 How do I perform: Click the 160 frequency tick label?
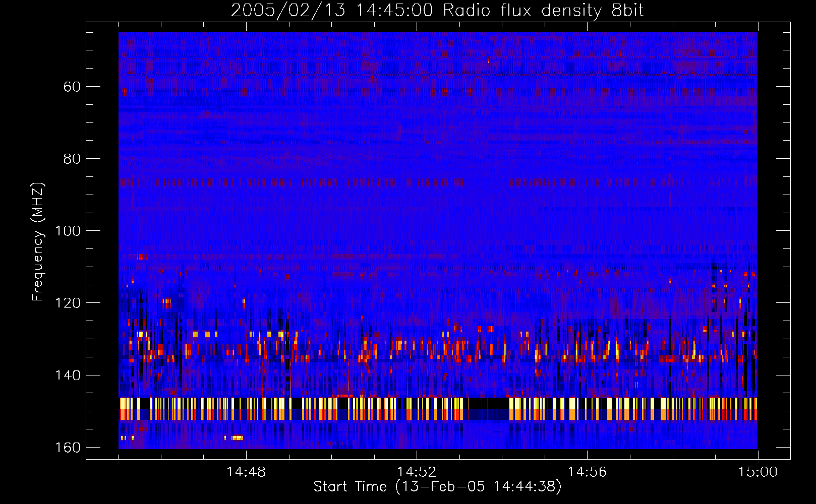tap(68, 448)
